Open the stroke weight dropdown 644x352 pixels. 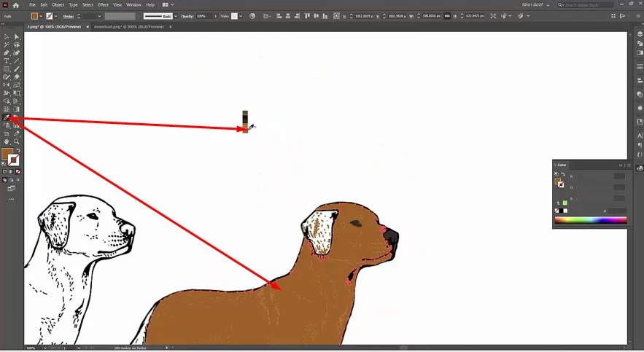tap(99, 16)
